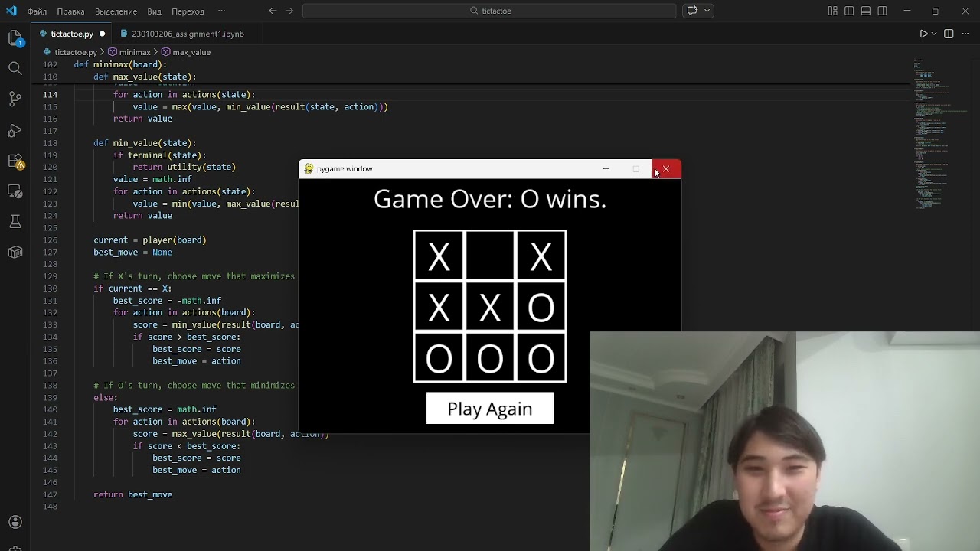Switch to 230103206_assignment1.ipynb tab
Screen dimensions: 980x551
(188, 34)
